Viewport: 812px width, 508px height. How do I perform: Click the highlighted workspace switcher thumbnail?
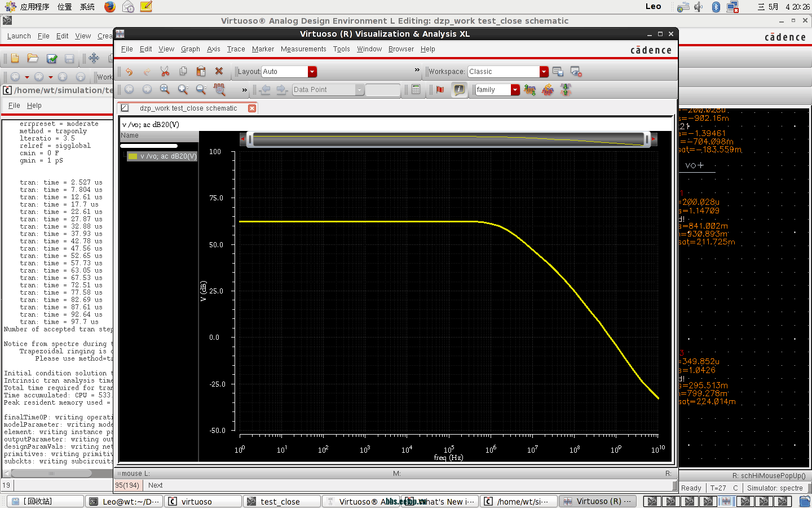[726, 501]
